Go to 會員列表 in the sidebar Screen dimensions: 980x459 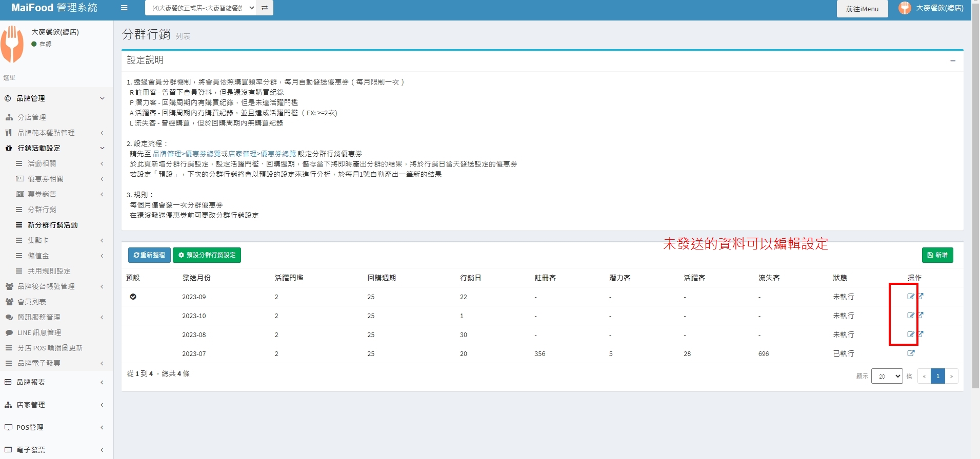point(32,302)
